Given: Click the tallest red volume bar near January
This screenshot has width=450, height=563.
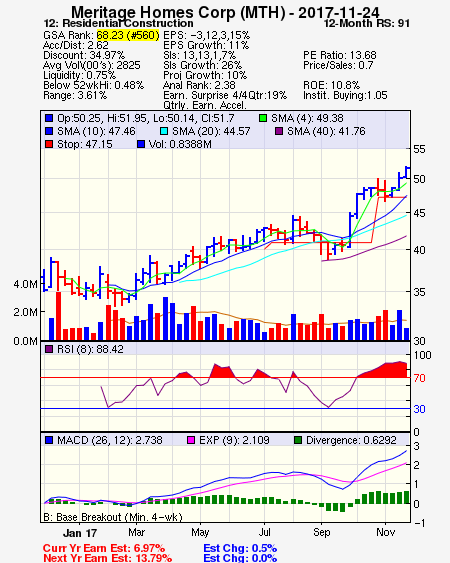Looking at the screenshot, I should [x=58, y=316].
